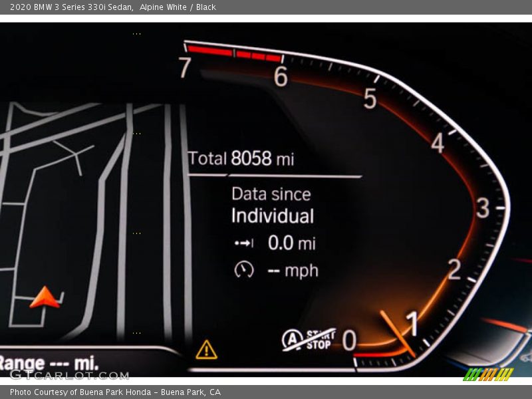Click the 0.0 mi trip value
Screen dimensions: 532x399
[x=292, y=243]
